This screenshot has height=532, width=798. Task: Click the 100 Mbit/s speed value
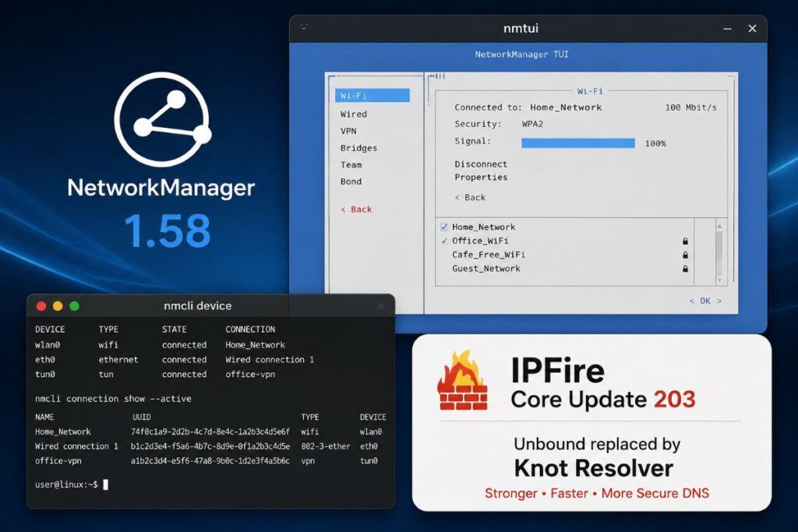(690, 107)
